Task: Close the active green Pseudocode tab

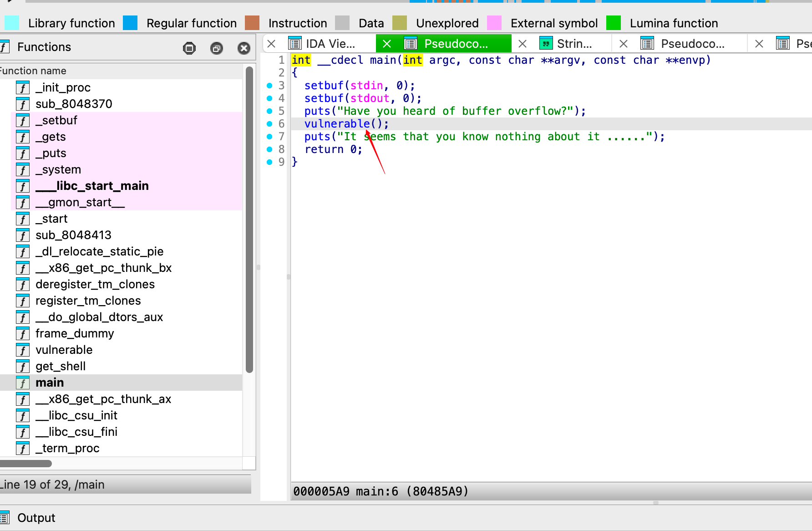Action: click(387, 44)
